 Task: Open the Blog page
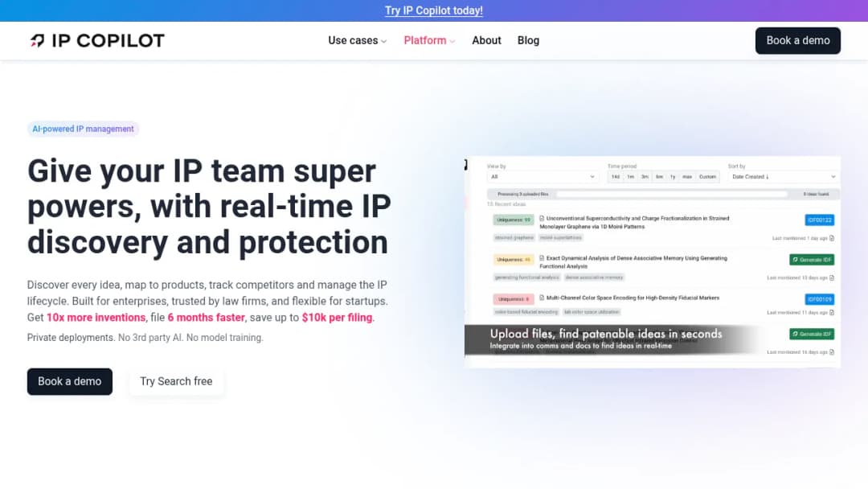tap(528, 40)
